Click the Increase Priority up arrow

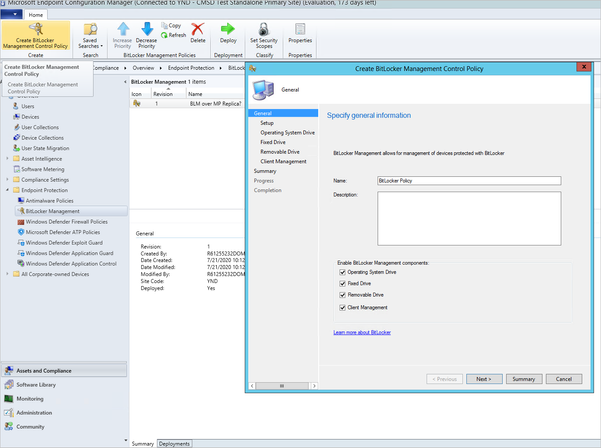coord(123,29)
